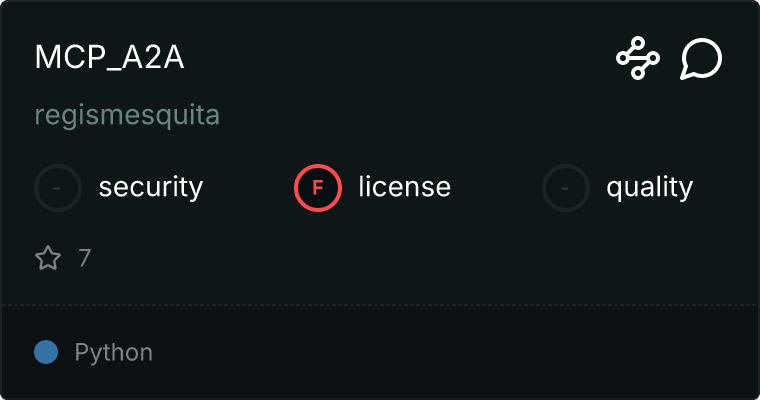This screenshot has height=400, width=760.
Task: Click blank space right of regismesquita
Action: 450,116
